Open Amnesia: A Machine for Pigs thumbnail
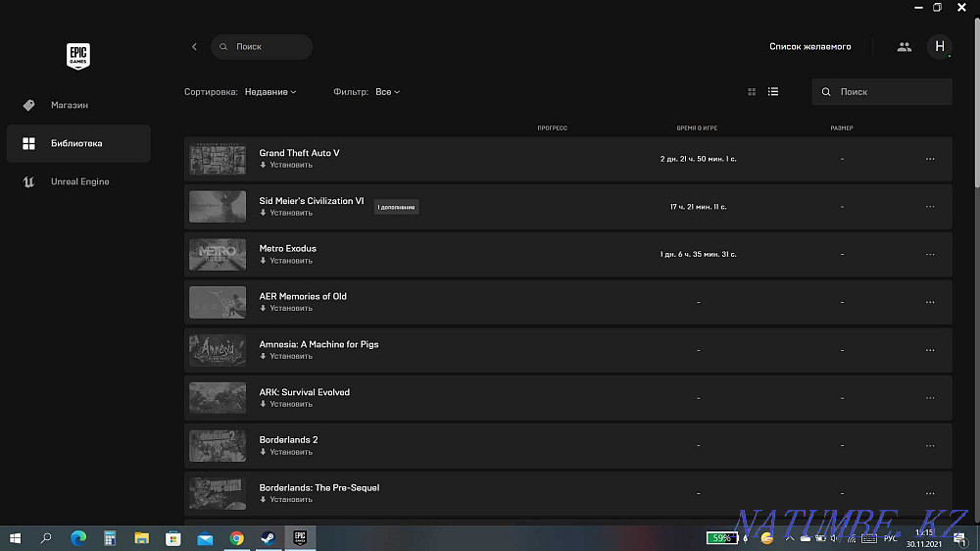Image resolution: width=980 pixels, height=551 pixels. pos(218,350)
